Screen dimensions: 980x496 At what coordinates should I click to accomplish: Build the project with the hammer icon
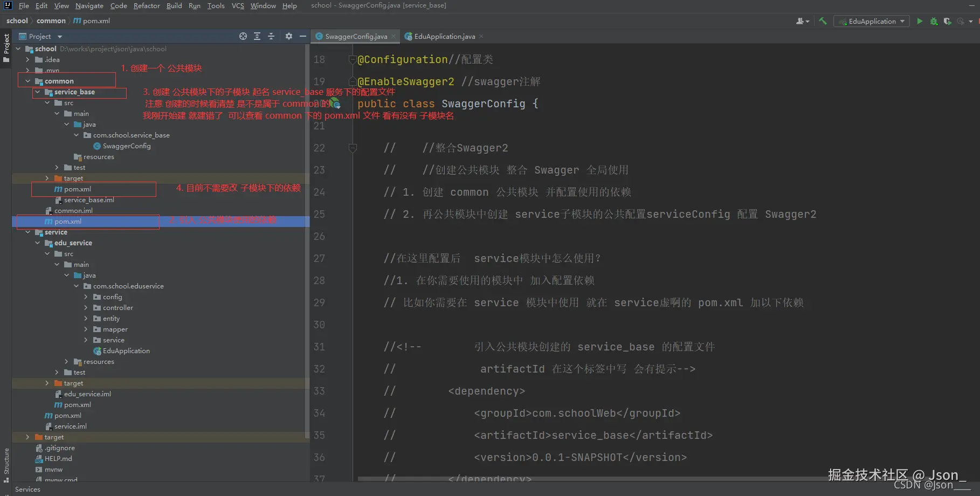823,21
